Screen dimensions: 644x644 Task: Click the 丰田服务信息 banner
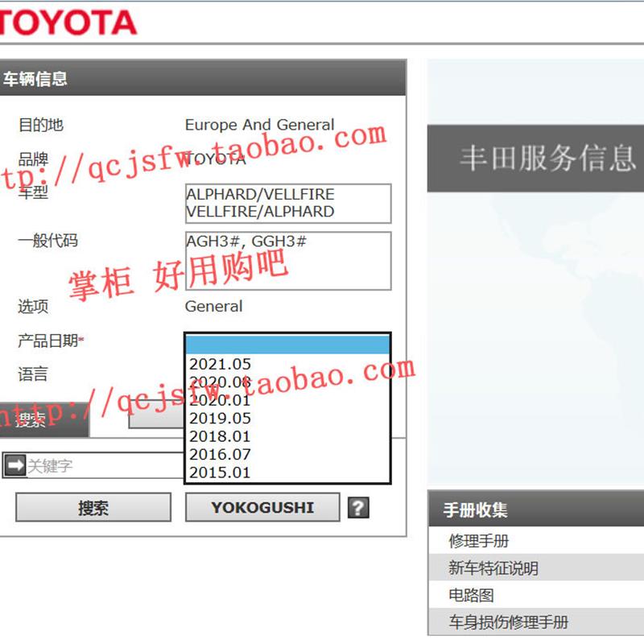535,159
